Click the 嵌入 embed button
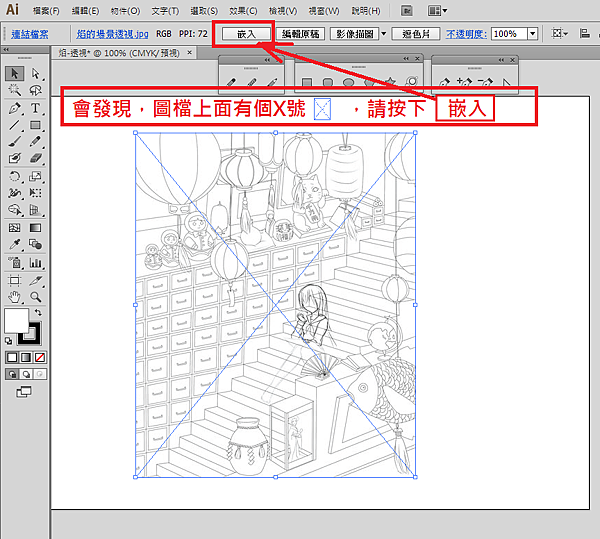 tap(246, 34)
